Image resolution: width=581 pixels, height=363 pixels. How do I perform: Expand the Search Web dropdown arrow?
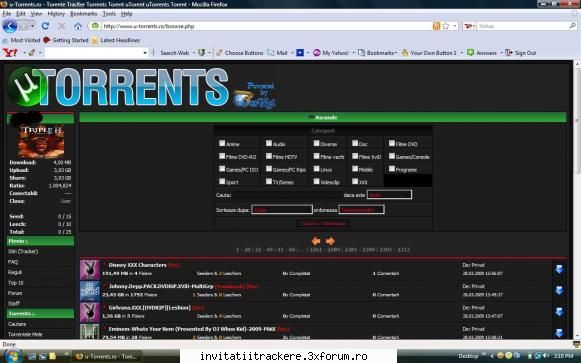[193, 53]
